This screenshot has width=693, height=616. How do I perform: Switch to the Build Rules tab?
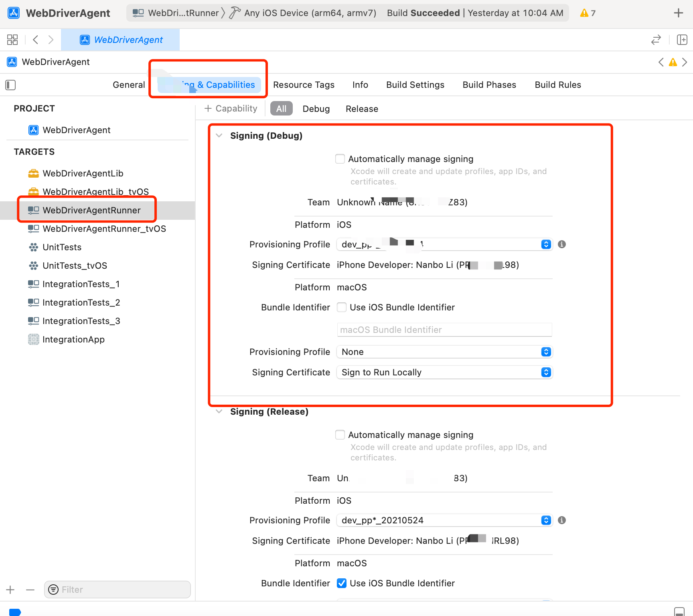(558, 85)
